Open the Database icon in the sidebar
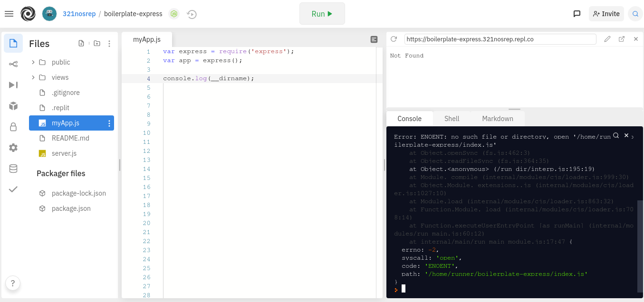644x302 pixels. 13,168
